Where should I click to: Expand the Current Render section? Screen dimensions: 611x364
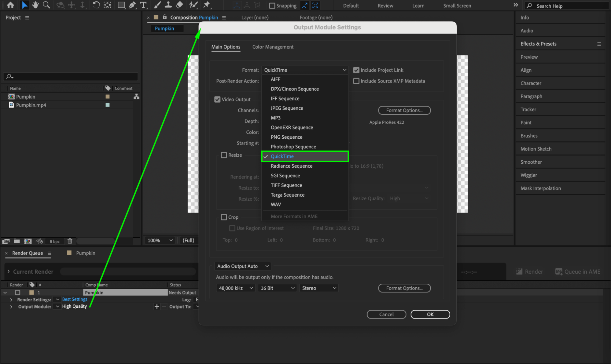pyautogui.click(x=9, y=271)
